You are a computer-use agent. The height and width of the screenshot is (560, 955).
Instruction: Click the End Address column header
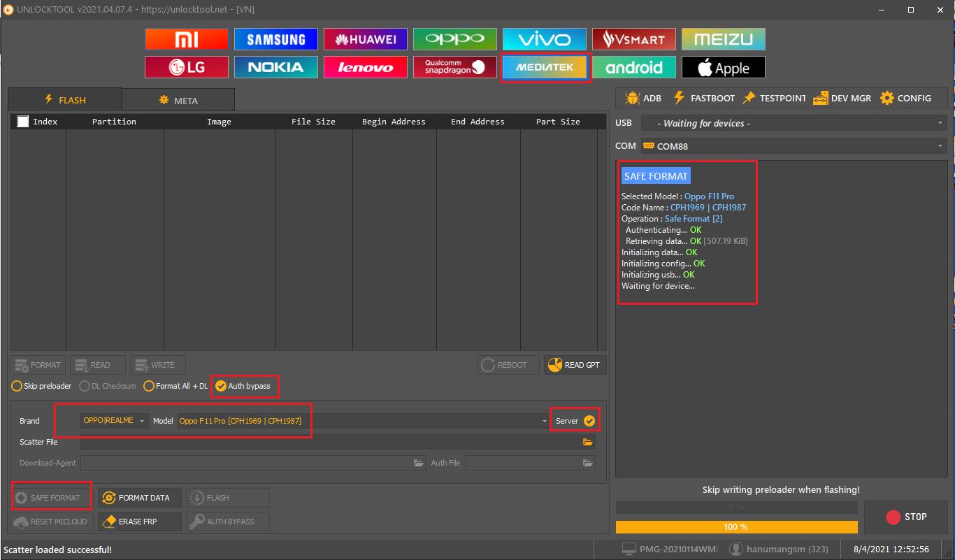(x=477, y=122)
